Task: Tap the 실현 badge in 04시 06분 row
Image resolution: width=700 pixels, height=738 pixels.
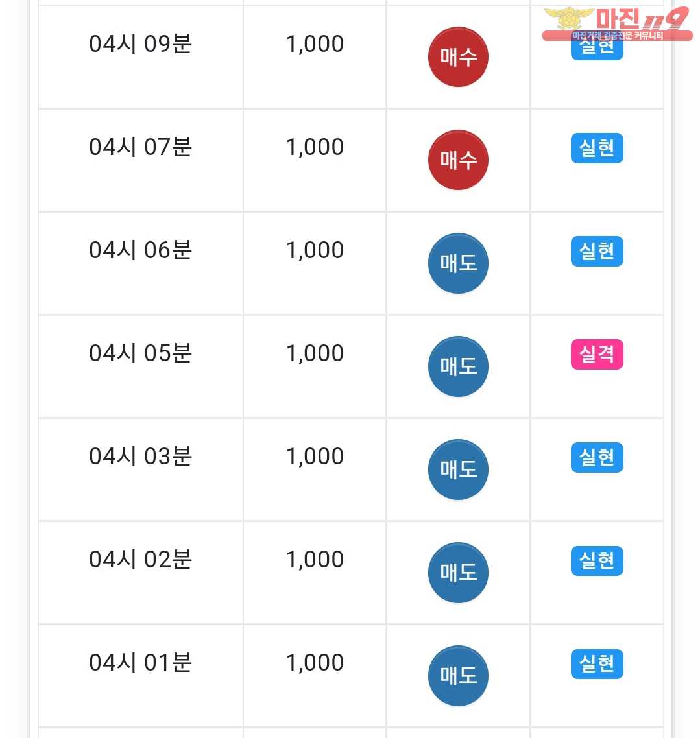Action: coord(597,251)
